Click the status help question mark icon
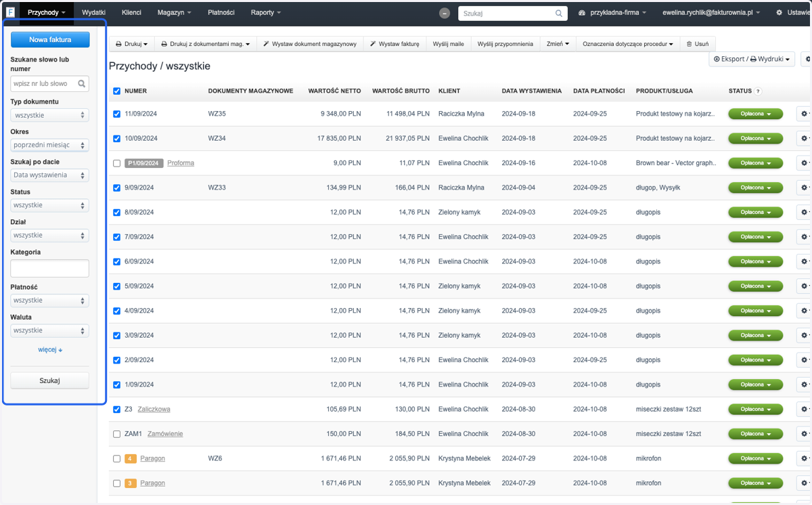Image resolution: width=812 pixels, height=505 pixels. 758,91
